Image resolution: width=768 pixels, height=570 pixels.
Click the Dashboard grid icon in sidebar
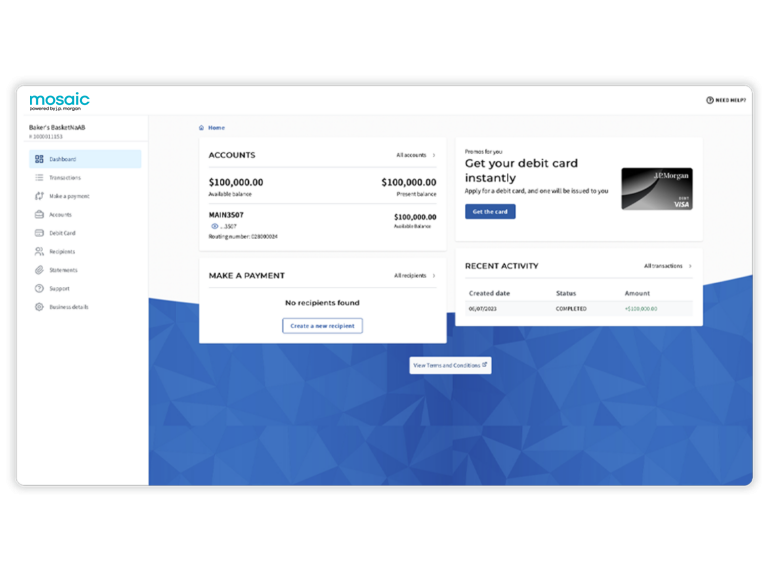pyautogui.click(x=39, y=159)
